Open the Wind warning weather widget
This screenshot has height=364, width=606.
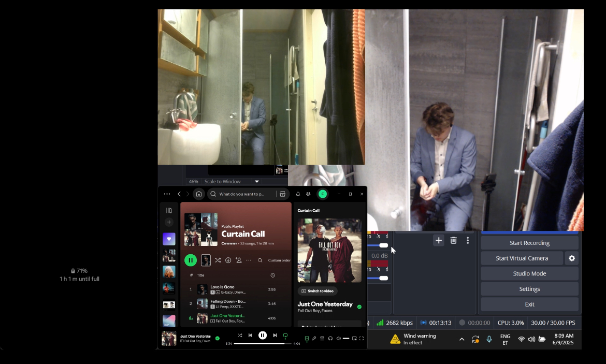413,339
